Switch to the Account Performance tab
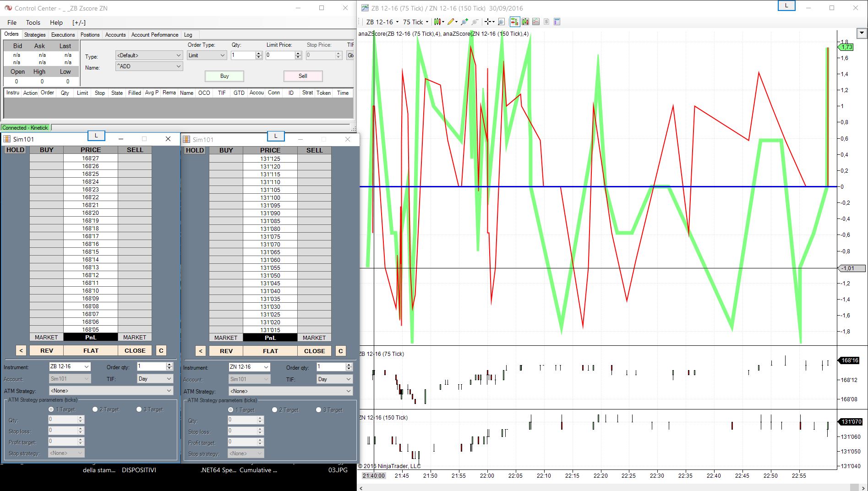This screenshot has width=868, height=491. click(x=155, y=35)
